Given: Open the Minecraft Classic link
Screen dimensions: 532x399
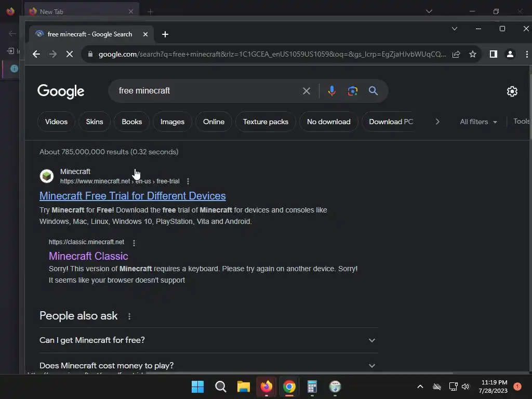Looking at the screenshot, I should (x=88, y=256).
